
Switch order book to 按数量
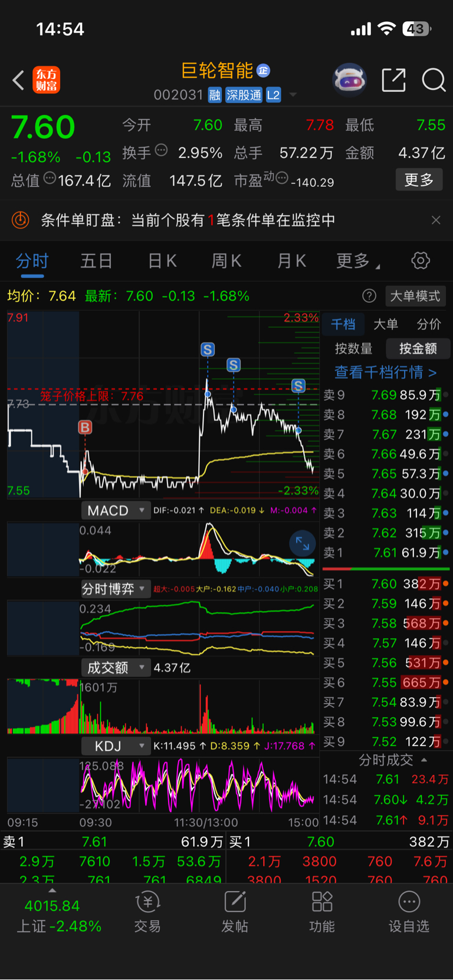point(354,348)
